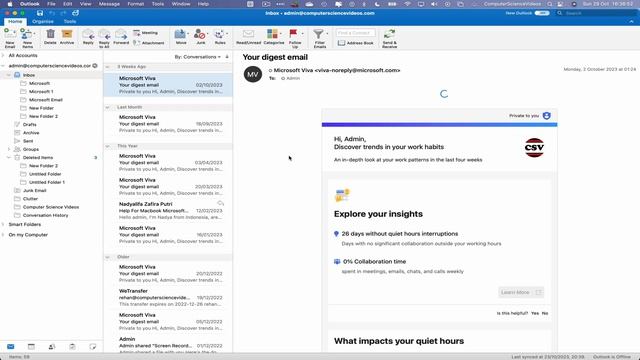Reply with a Meeting
The image size is (640, 360).
[146, 33]
